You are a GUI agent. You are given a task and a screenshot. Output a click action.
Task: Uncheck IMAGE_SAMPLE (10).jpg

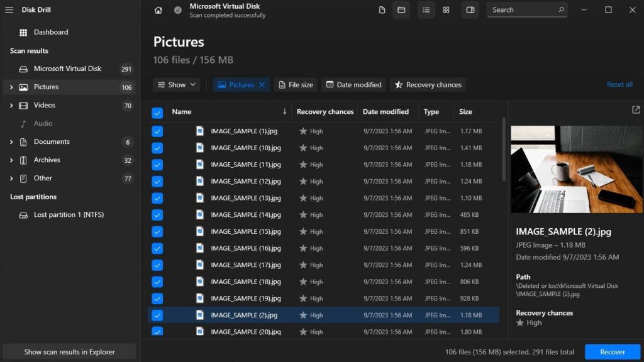(157, 148)
